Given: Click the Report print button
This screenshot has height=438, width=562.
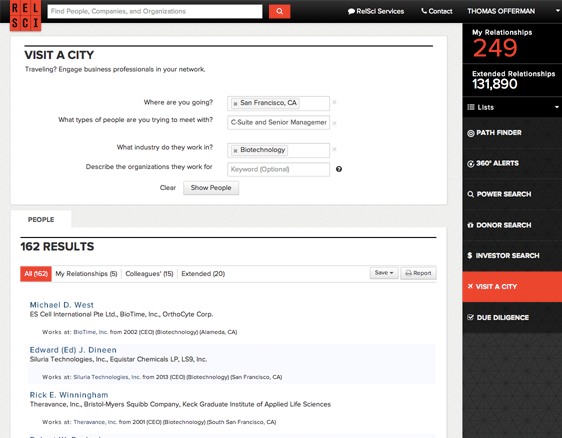Looking at the screenshot, I should point(418,273).
